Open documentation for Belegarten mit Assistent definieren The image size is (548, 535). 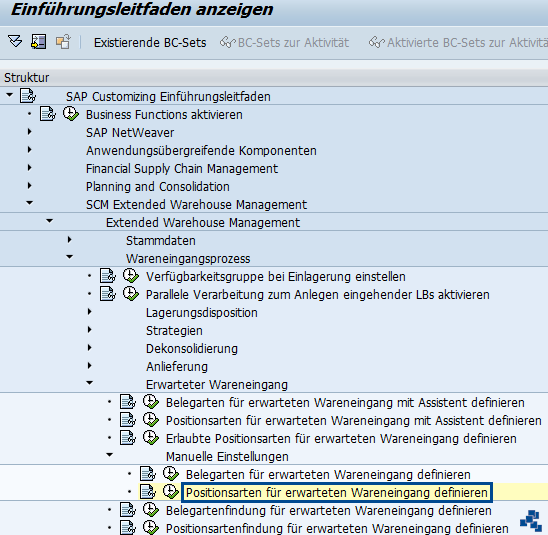[128, 402]
